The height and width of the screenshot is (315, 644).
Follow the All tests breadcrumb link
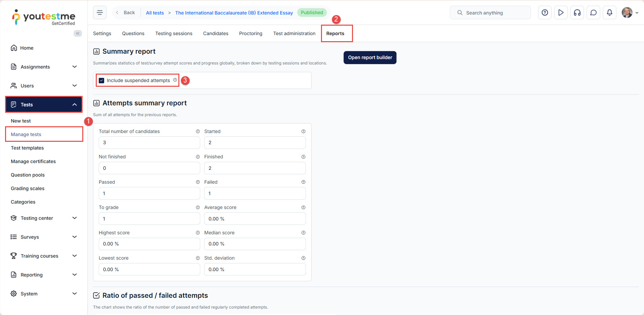tap(155, 13)
